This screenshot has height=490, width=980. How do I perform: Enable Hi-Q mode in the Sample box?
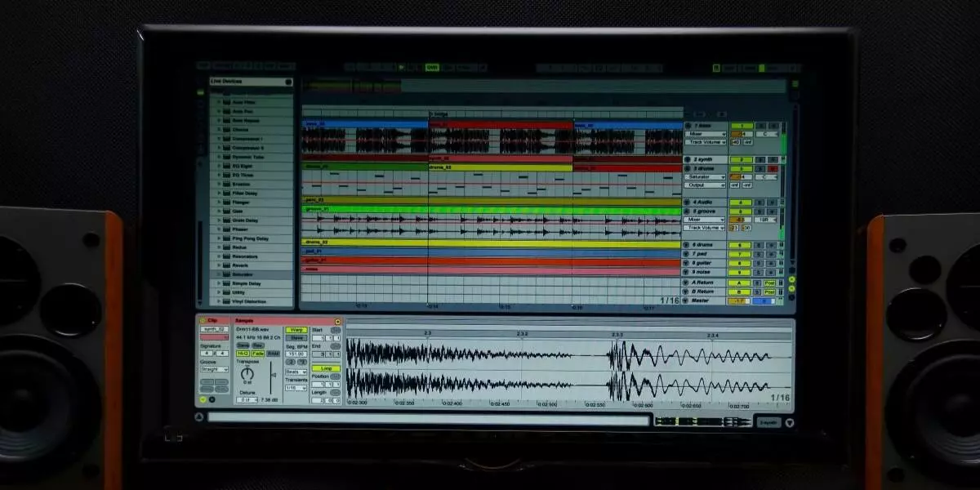click(x=243, y=354)
